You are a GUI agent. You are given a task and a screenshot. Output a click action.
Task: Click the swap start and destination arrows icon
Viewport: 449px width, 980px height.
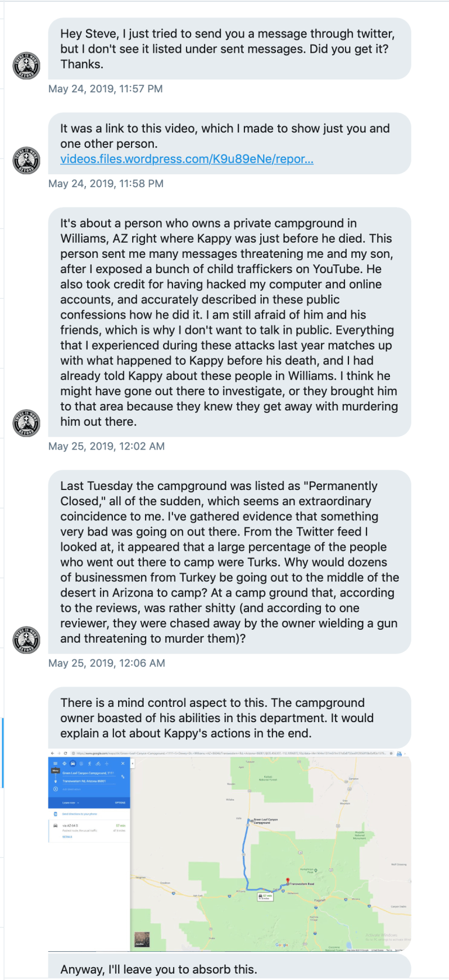(x=123, y=777)
